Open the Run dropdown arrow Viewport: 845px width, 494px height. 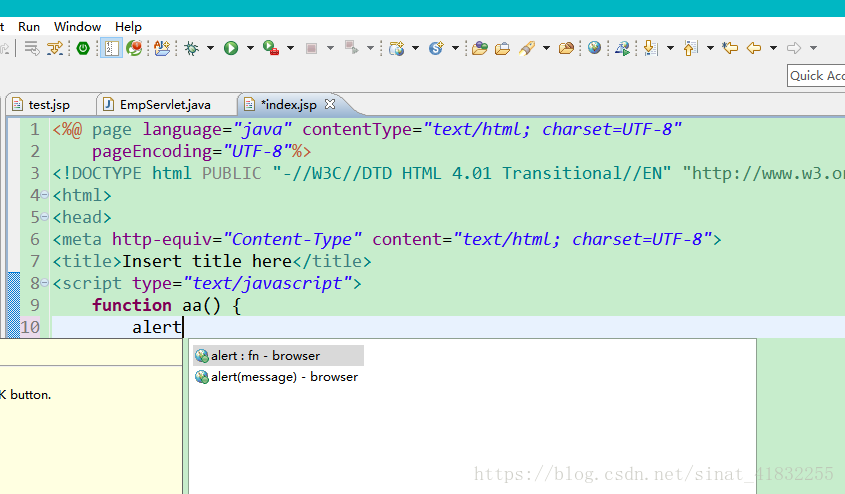[250, 48]
